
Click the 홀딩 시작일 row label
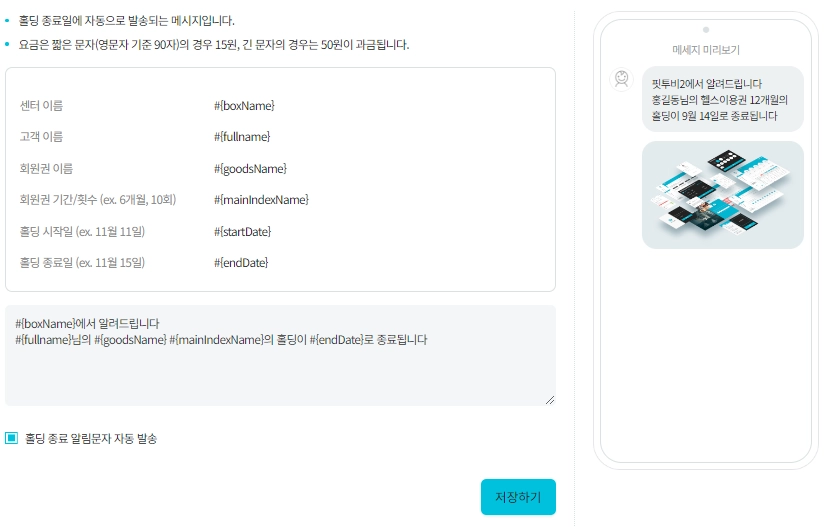click(82, 231)
